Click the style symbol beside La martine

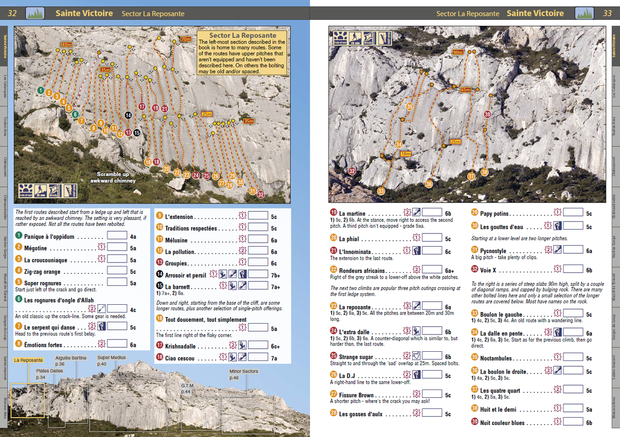coord(416,212)
